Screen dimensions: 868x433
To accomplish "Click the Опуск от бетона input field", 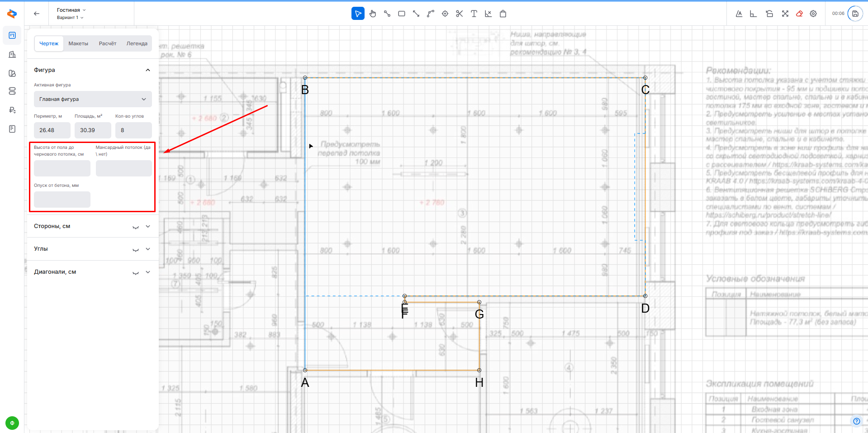I will 62,200.
